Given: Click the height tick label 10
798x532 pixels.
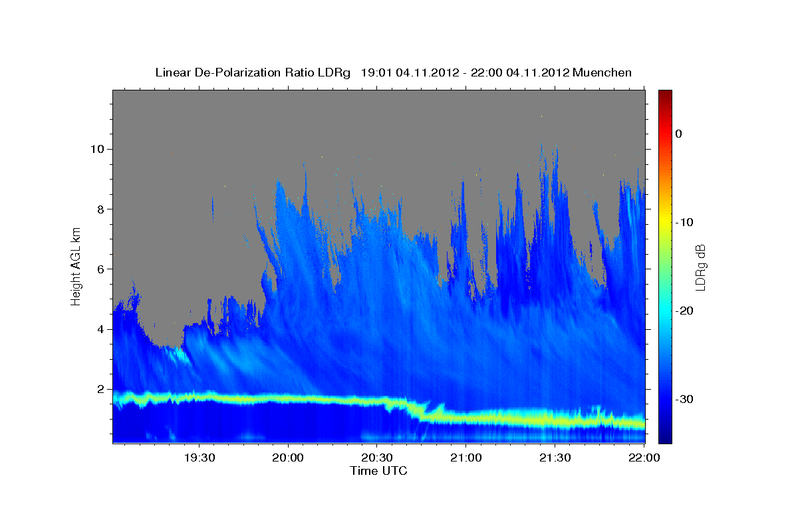Looking at the screenshot, I should point(99,149).
